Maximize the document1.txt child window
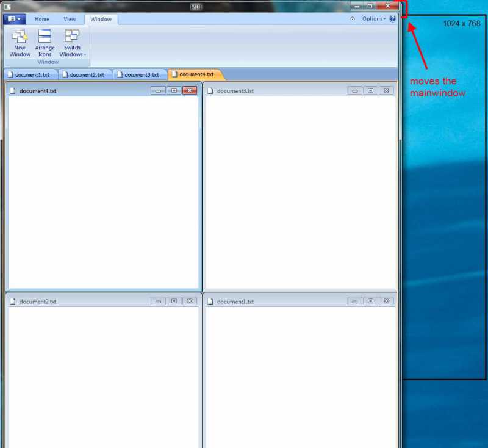The height and width of the screenshot is (448, 488). [370, 301]
